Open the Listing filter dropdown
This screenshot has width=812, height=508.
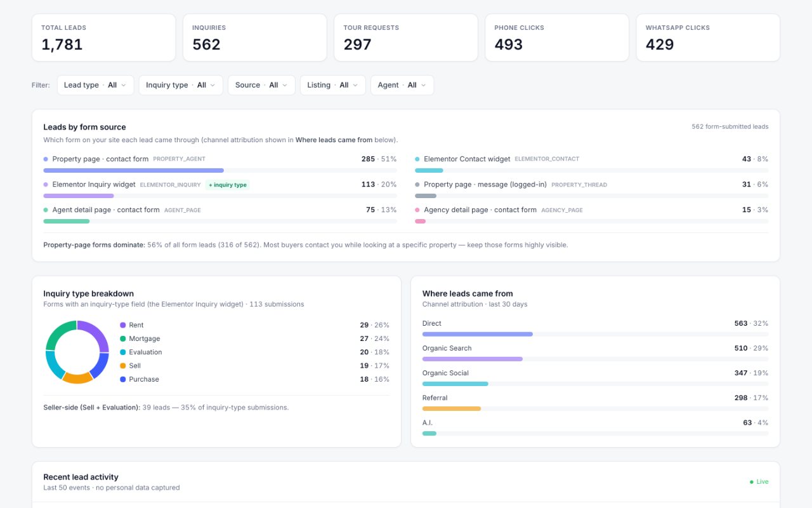point(333,85)
